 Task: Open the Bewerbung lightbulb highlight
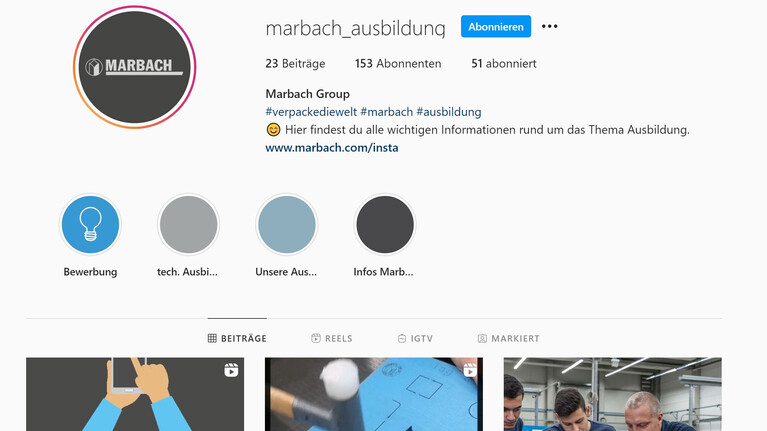(90, 225)
